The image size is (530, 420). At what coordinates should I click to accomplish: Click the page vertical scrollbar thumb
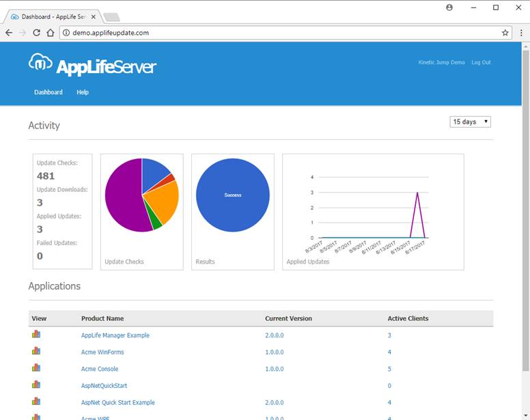526,210
